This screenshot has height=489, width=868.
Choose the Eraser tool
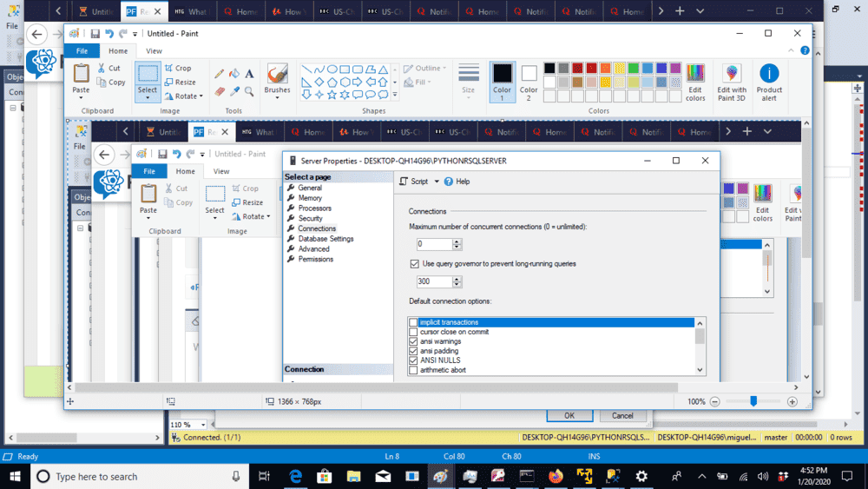click(x=220, y=91)
